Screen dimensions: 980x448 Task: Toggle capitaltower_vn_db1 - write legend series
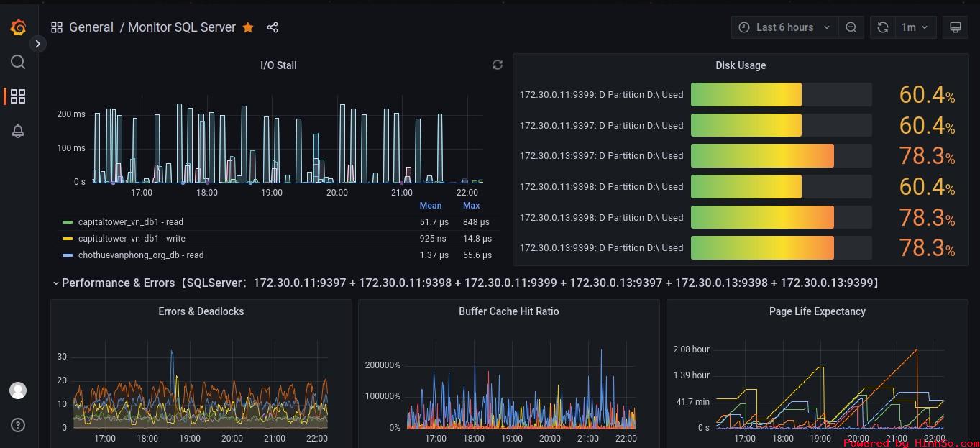(131, 239)
